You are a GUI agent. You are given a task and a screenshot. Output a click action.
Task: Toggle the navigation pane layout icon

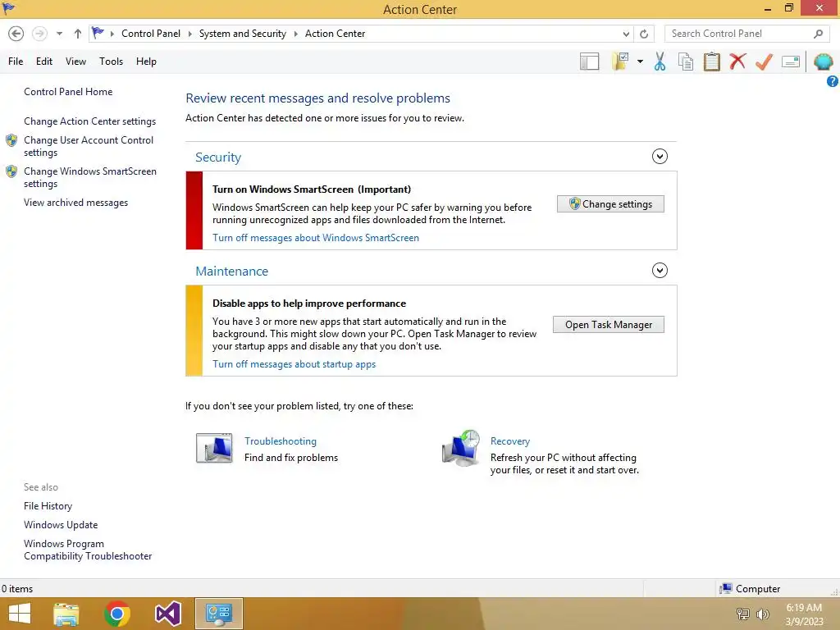[x=589, y=62]
